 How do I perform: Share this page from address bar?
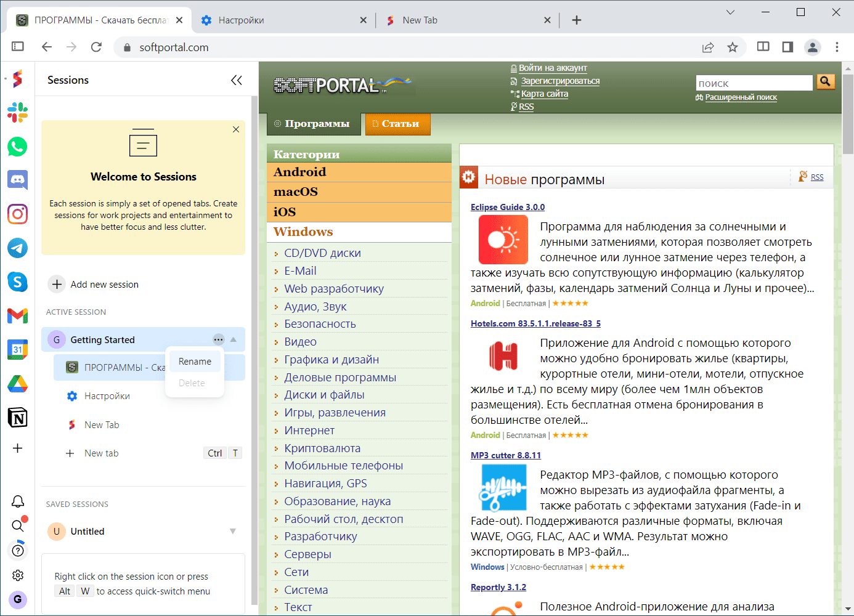tap(708, 47)
